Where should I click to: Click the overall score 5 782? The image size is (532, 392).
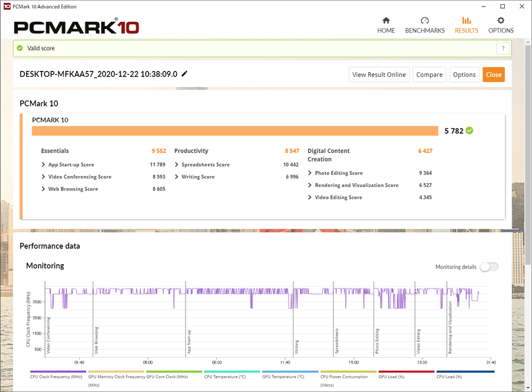[x=454, y=131]
